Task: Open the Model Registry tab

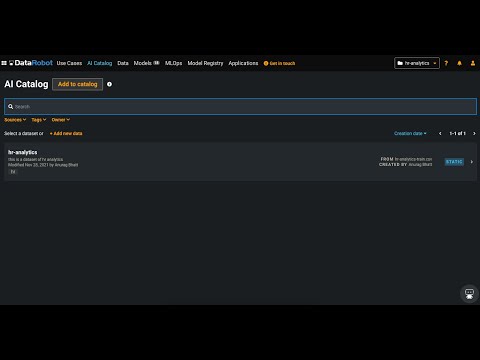Action: tap(205, 63)
